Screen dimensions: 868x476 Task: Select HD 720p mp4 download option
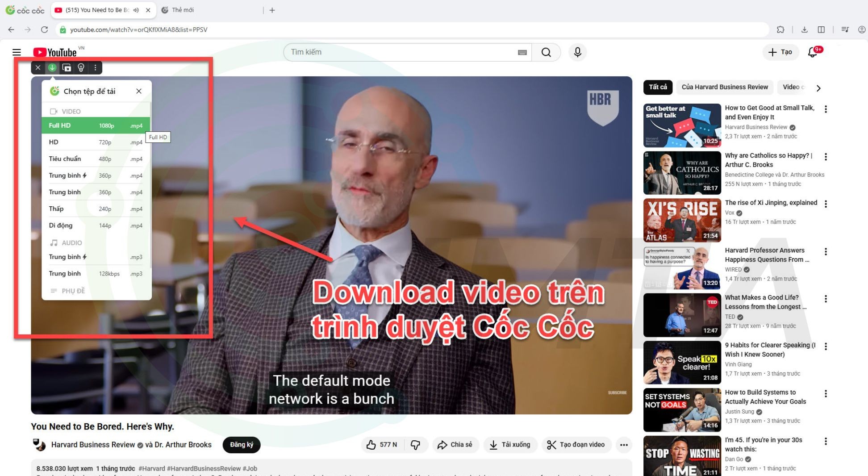click(x=96, y=142)
